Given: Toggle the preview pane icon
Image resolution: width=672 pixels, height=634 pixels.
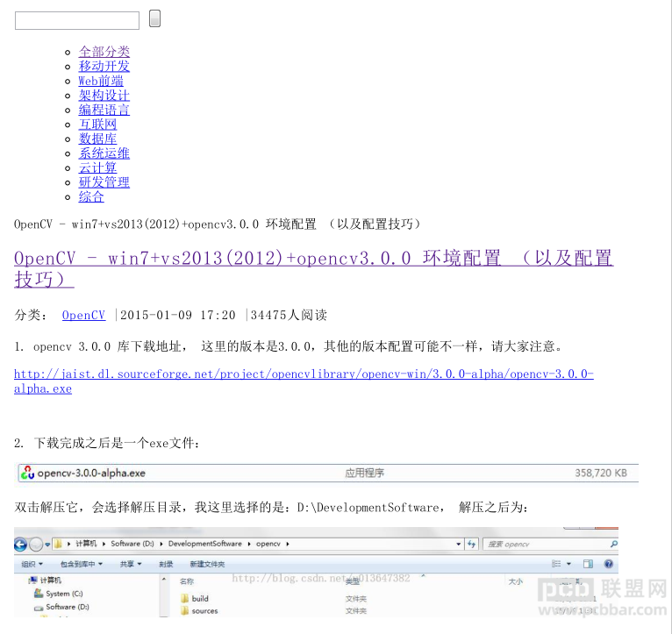Looking at the screenshot, I should pyautogui.click(x=588, y=564).
